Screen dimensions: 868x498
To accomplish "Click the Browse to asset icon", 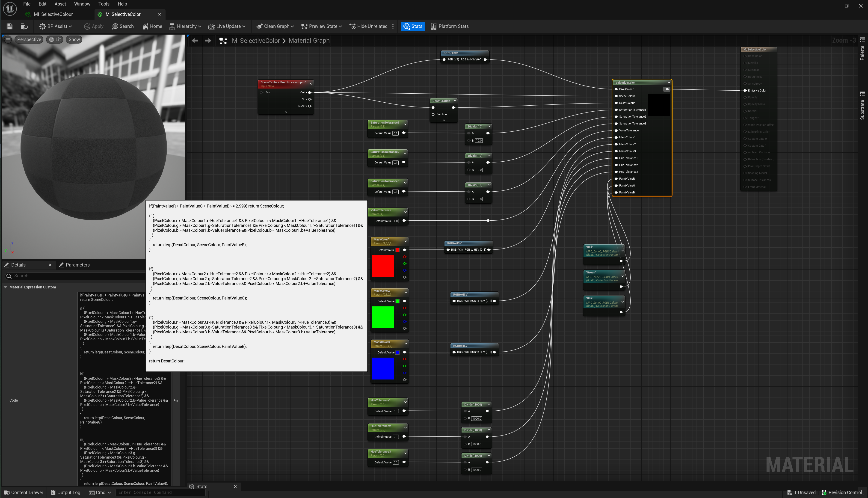I will click(24, 26).
